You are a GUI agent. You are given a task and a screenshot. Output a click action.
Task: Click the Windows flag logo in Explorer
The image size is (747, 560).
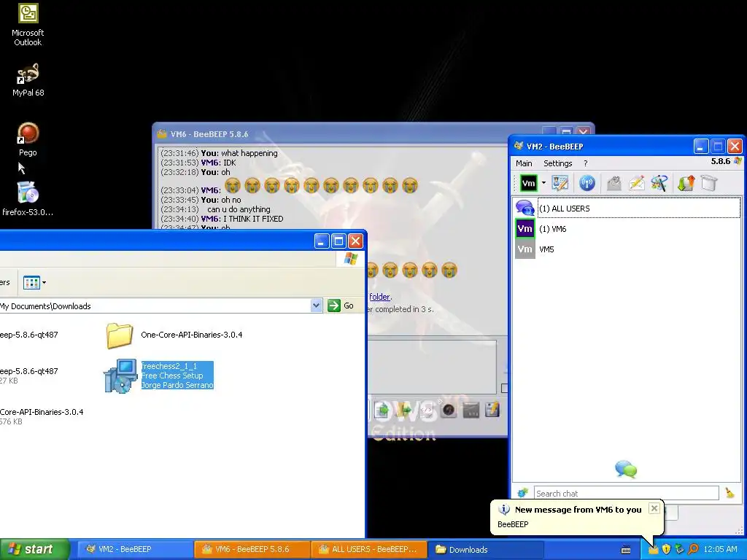(351, 259)
